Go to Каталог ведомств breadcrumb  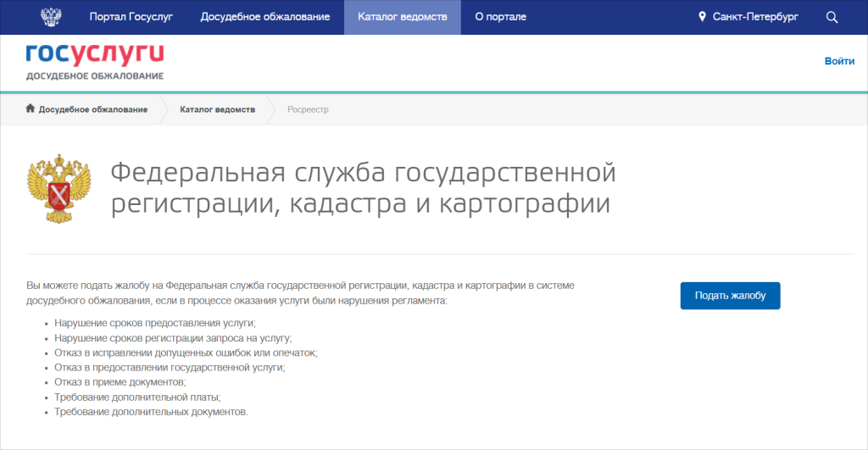pyautogui.click(x=218, y=109)
